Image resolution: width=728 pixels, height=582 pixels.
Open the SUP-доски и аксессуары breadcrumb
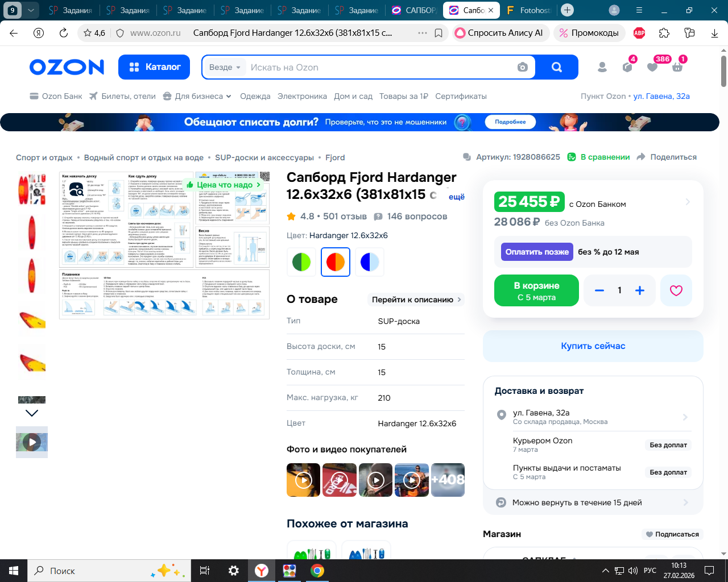coord(264,157)
